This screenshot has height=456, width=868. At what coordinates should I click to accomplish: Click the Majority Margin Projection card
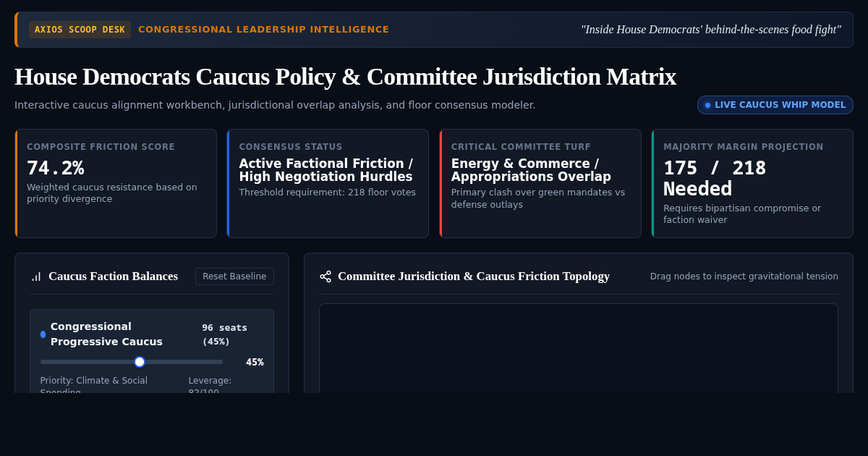click(x=752, y=183)
